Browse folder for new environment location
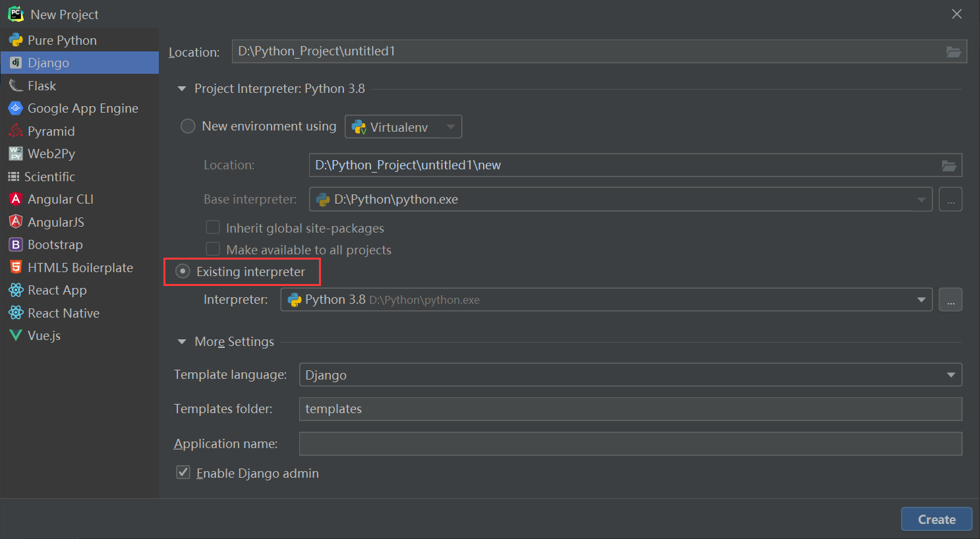The height and width of the screenshot is (539, 980). (948, 165)
